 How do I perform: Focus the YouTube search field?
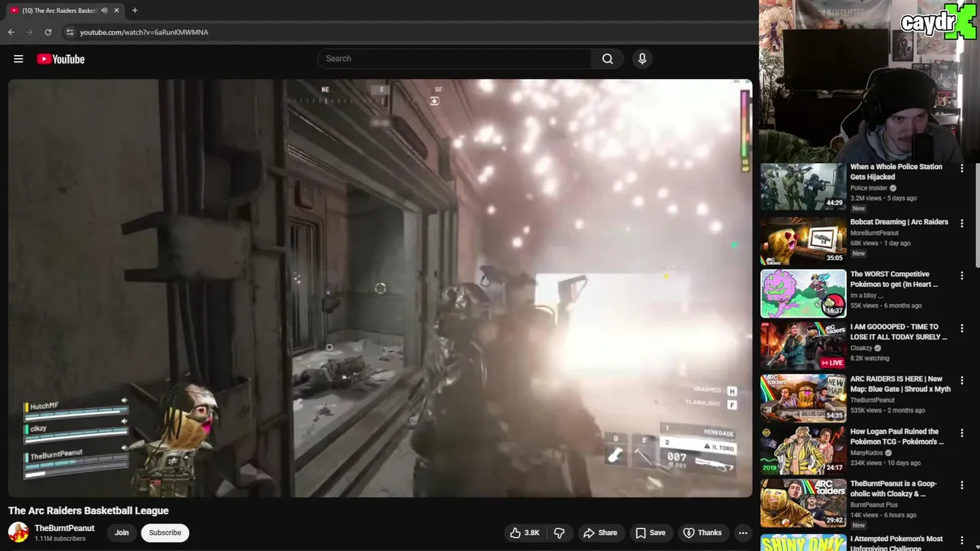tap(455, 58)
